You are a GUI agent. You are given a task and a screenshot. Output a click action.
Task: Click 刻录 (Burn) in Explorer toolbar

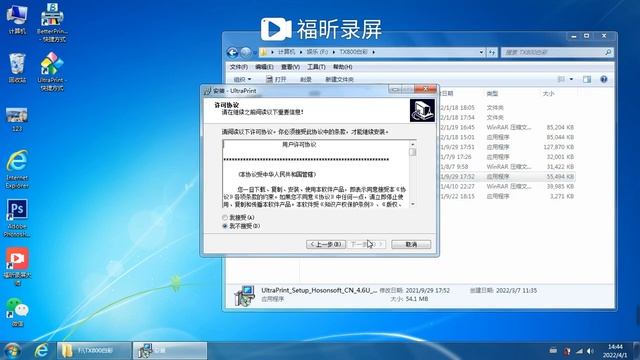[x=306, y=79]
